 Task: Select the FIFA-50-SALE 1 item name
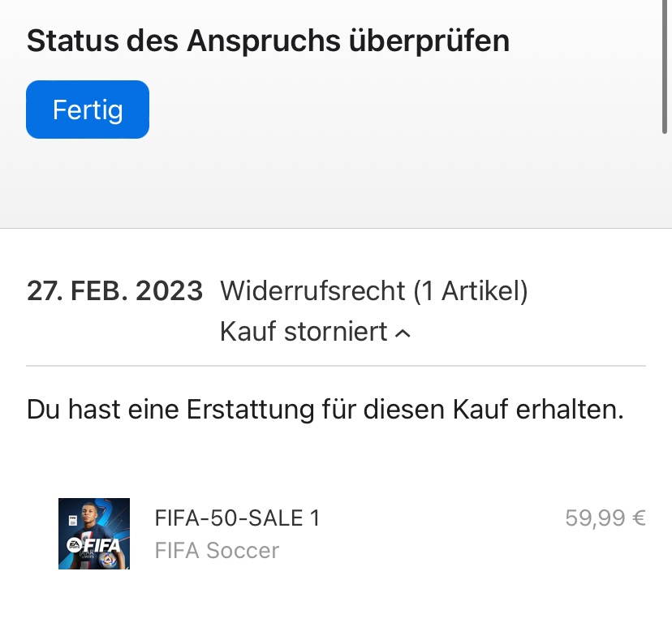tap(237, 518)
